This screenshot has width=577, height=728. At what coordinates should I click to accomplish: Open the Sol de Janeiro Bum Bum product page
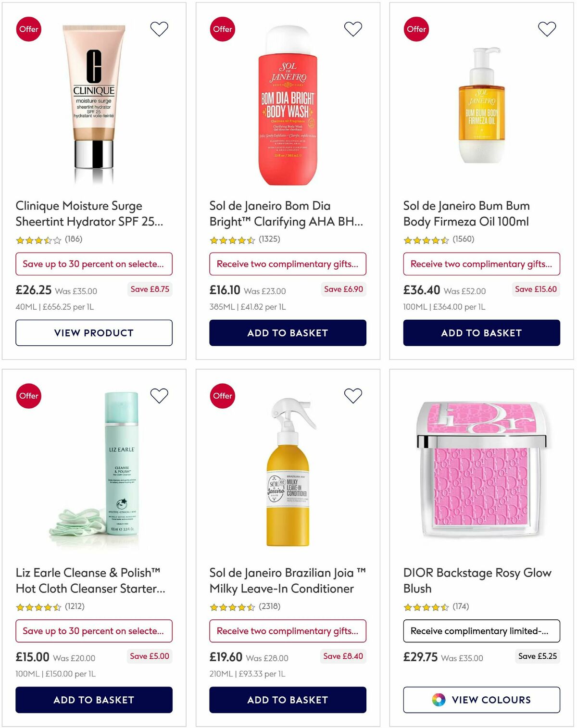(x=466, y=213)
